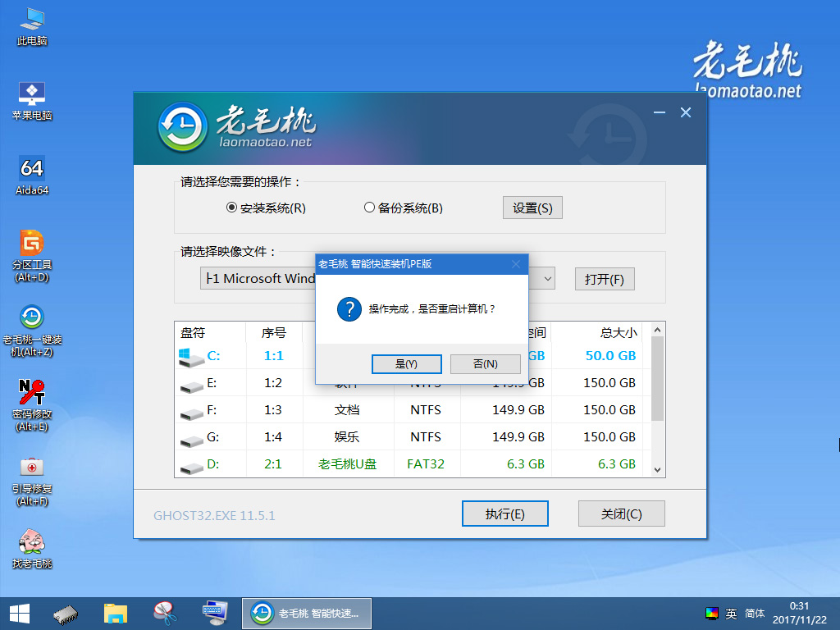The height and width of the screenshot is (630, 840).
Task: Open the Ghost scissors tool from the taskbar
Action: coord(165,613)
